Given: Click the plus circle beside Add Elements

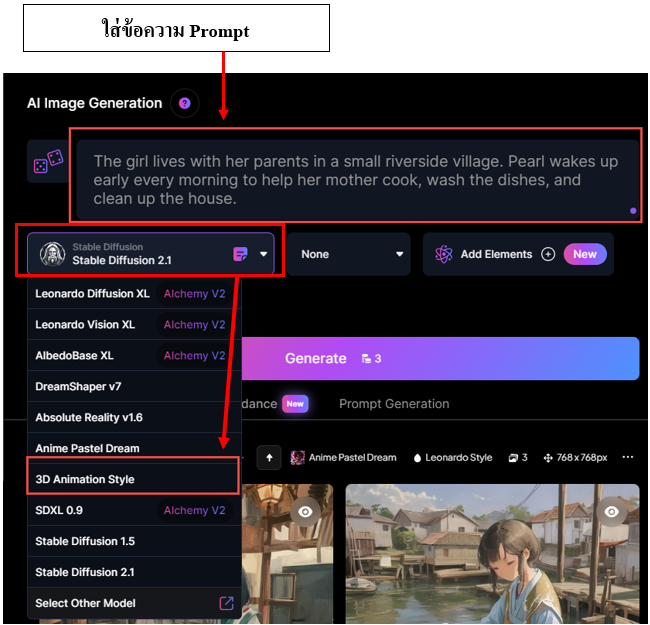Looking at the screenshot, I should coord(548,254).
